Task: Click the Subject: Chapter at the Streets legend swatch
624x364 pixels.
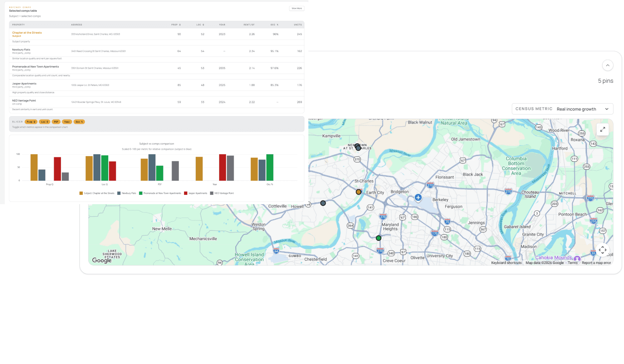Action: 81,193
